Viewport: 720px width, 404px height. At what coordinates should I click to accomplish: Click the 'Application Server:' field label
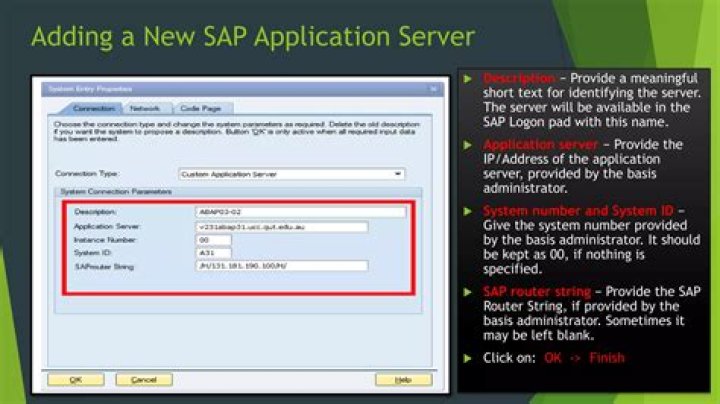pos(107,226)
